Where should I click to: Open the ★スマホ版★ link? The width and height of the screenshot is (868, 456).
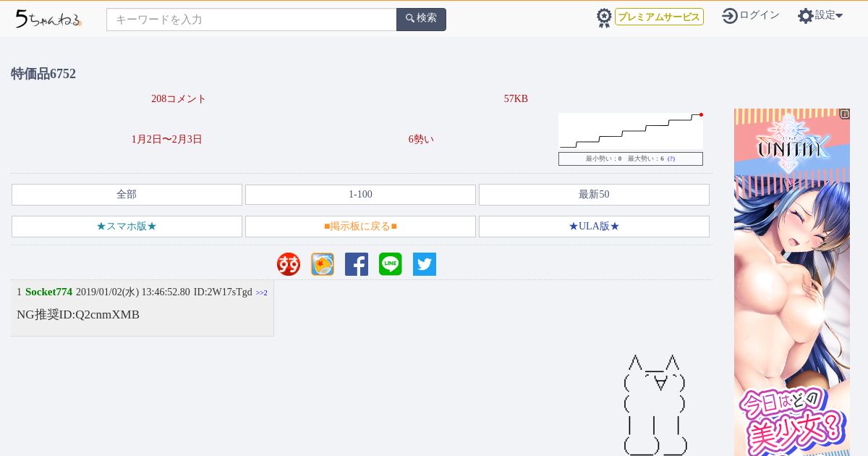[127, 227]
